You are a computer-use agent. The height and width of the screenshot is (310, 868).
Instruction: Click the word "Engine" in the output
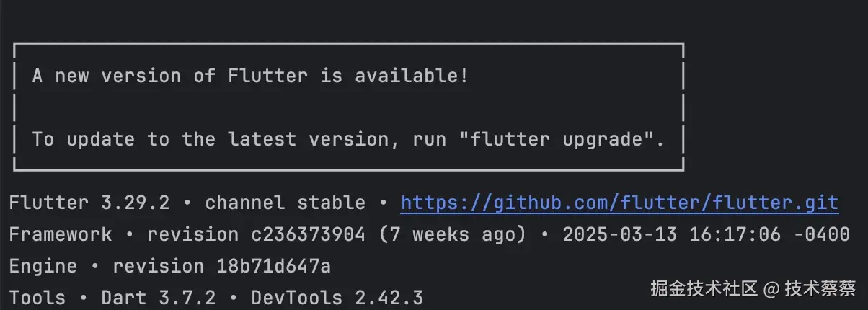tap(43, 266)
